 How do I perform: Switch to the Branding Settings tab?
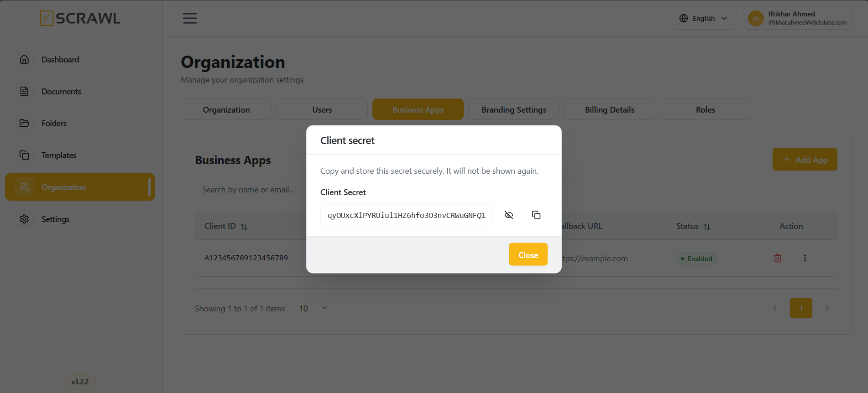[x=514, y=109]
